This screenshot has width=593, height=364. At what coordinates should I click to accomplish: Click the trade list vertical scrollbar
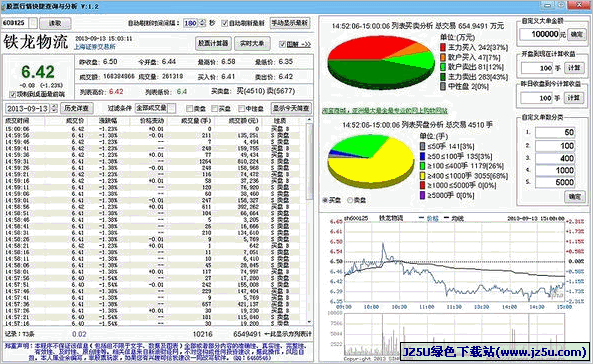coord(309,221)
